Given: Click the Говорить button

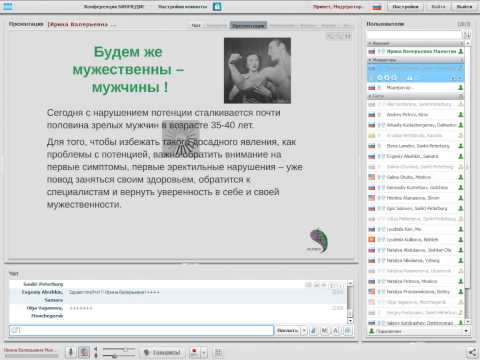Looking at the screenshot, I should pyautogui.click(x=162, y=352).
